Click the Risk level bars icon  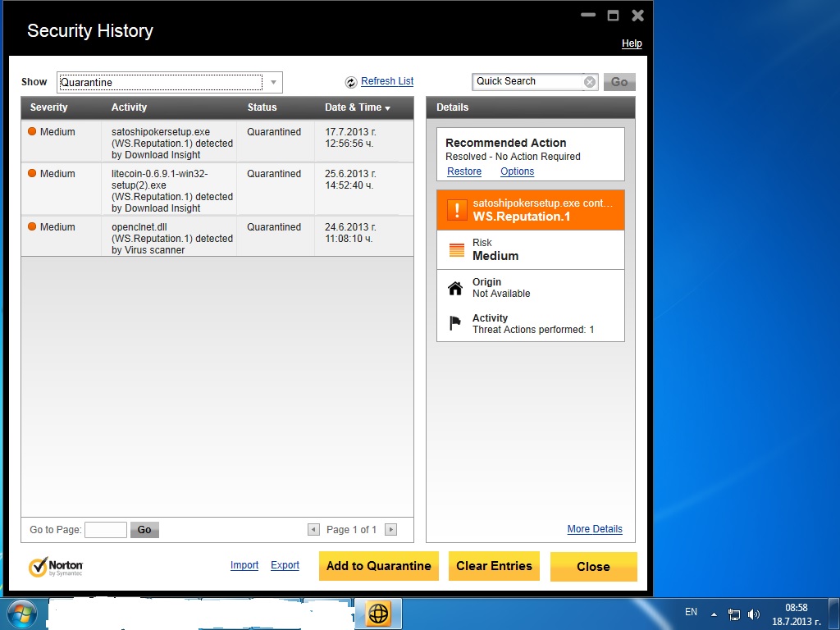(456, 250)
